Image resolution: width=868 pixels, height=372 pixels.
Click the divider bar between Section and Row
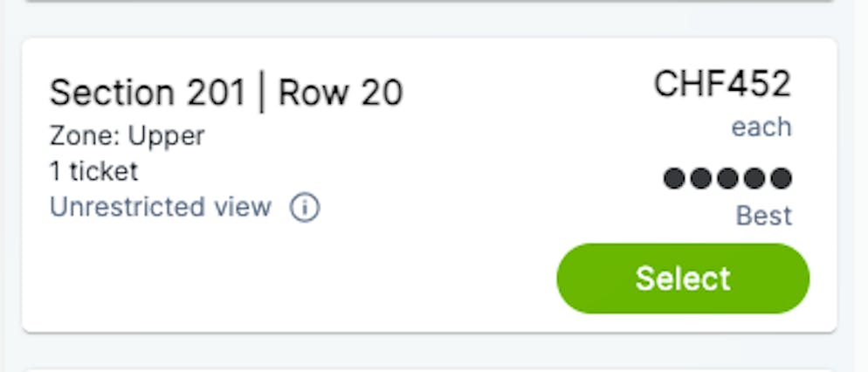[x=262, y=93]
